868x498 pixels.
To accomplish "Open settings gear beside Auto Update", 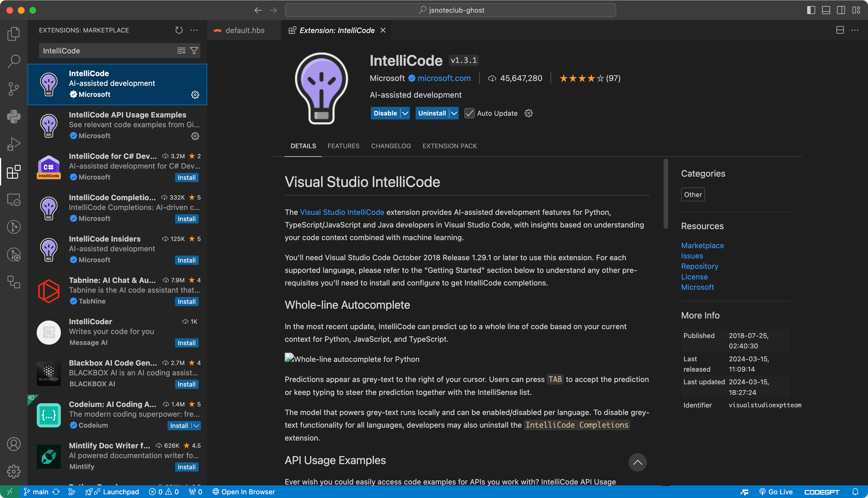I will pos(528,113).
